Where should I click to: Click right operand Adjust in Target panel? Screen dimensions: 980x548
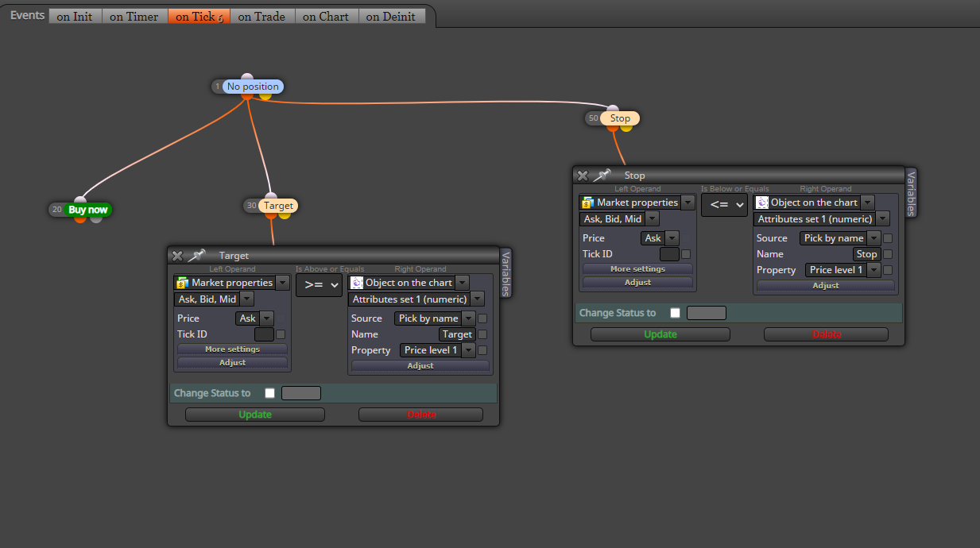(420, 365)
